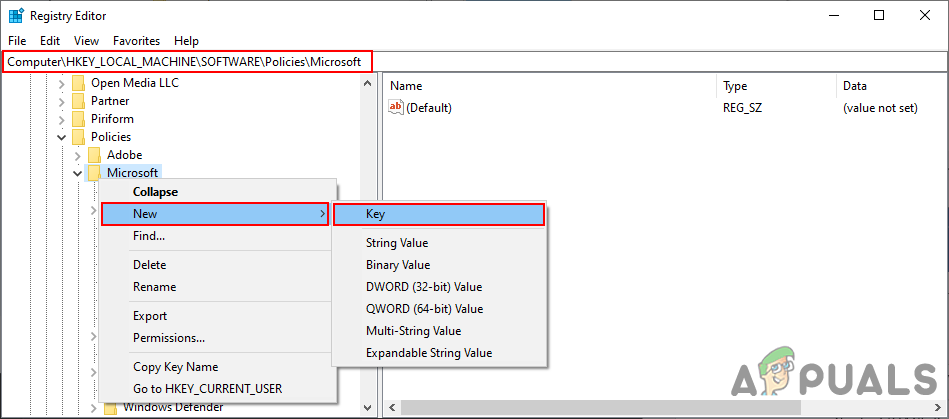Select Copy Key Name option
This screenshot has height=419, width=949.
pyautogui.click(x=175, y=367)
